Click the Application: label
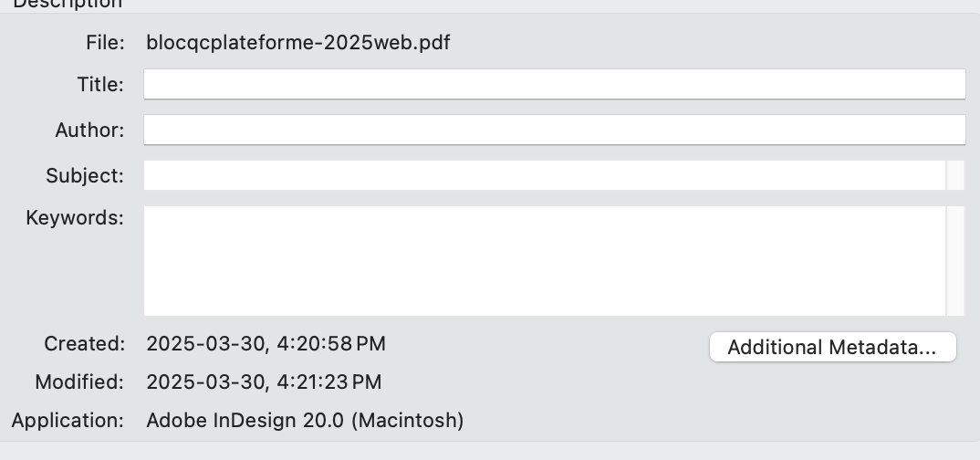This screenshot has height=460, width=980. tap(68, 421)
